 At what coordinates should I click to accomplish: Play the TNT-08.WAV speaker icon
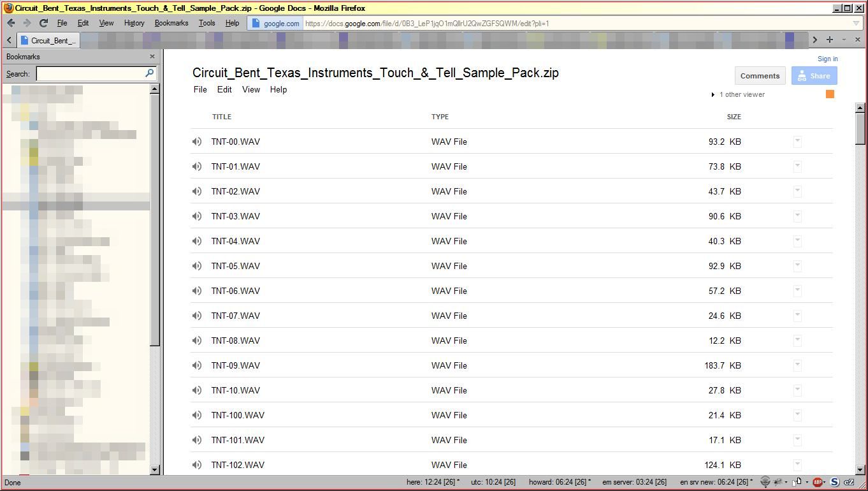point(197,341)
